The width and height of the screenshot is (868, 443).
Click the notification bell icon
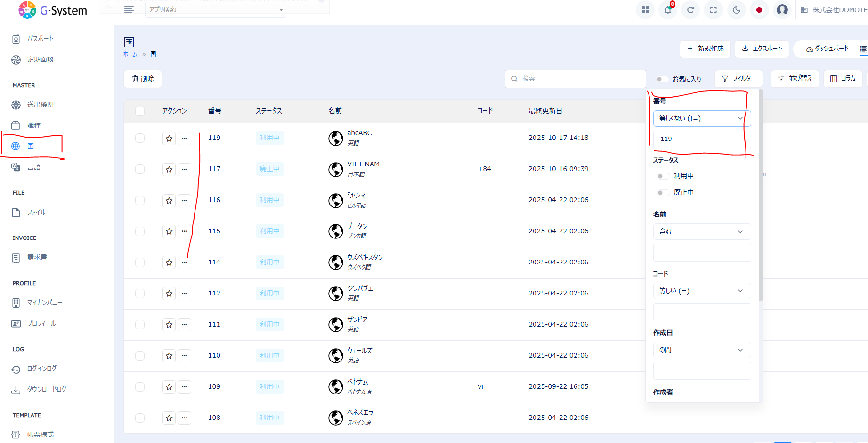click(x=668, y=10)
